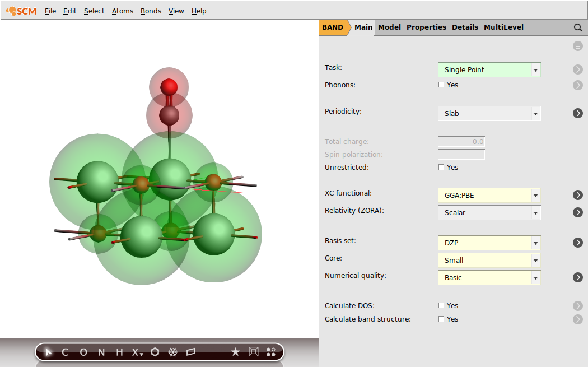This screenshot has width=588, height=367.
Task: Choose the carbon C atom tool
Action: tap(65, 352)
